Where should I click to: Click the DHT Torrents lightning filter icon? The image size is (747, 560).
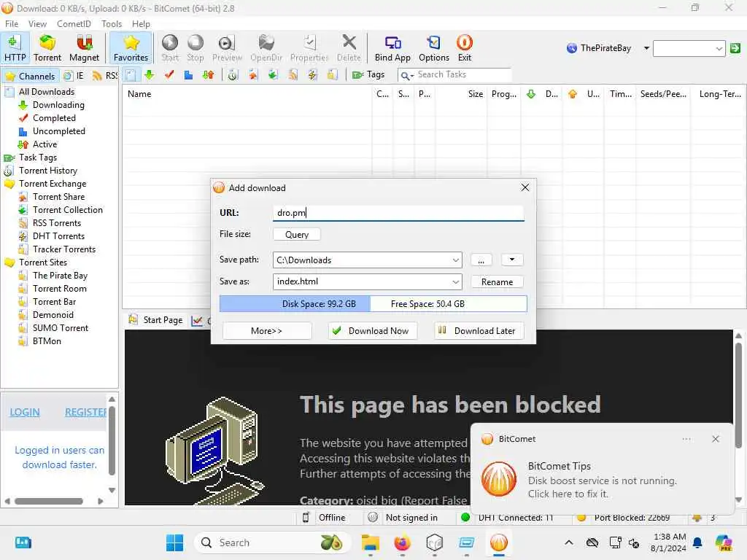[312, 75]
